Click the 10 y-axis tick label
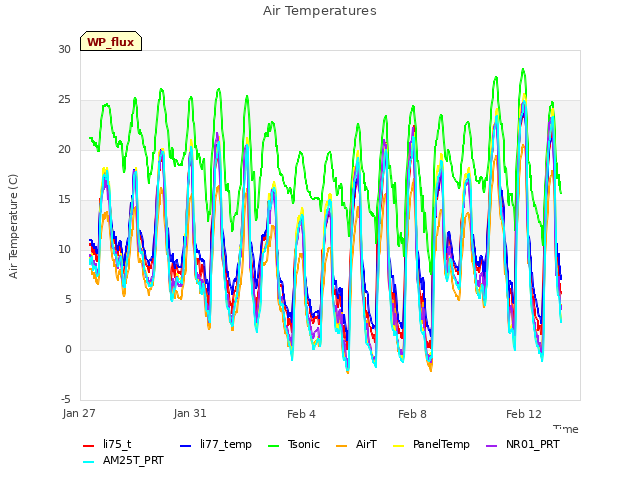 click(x=64, y=249)
